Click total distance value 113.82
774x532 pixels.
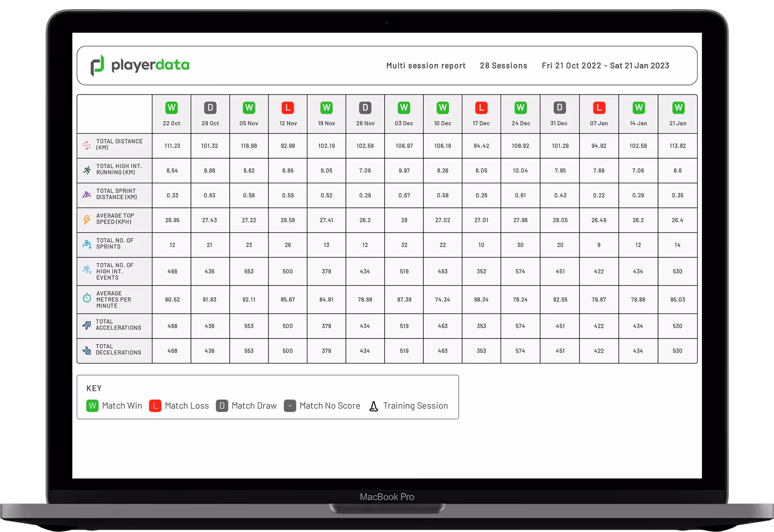[x=678, y=146]
